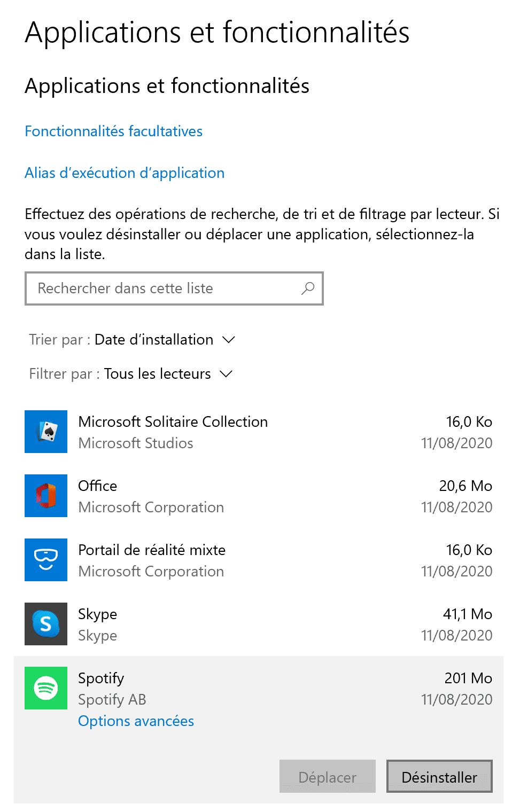Select the Office app name

click(98, 486)
